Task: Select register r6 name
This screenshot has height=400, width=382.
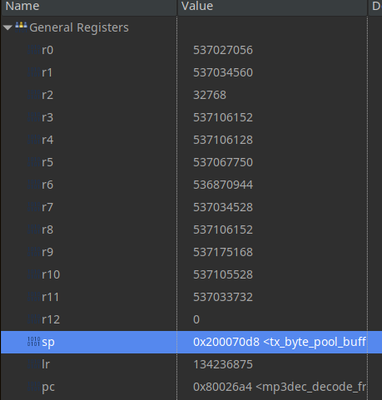Action: (47, 185)
